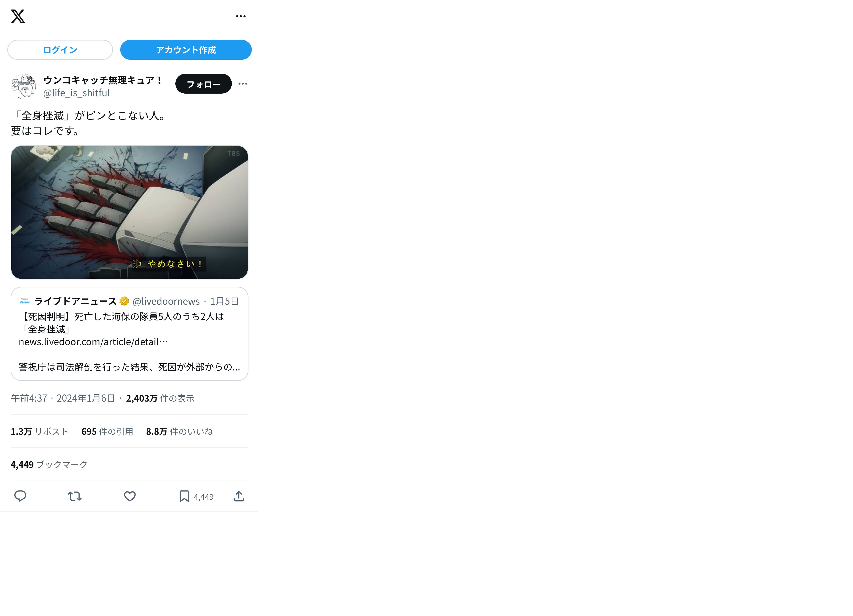
Task: Bookmark the tweet with bookmark icon
Action: click(184, 497)
